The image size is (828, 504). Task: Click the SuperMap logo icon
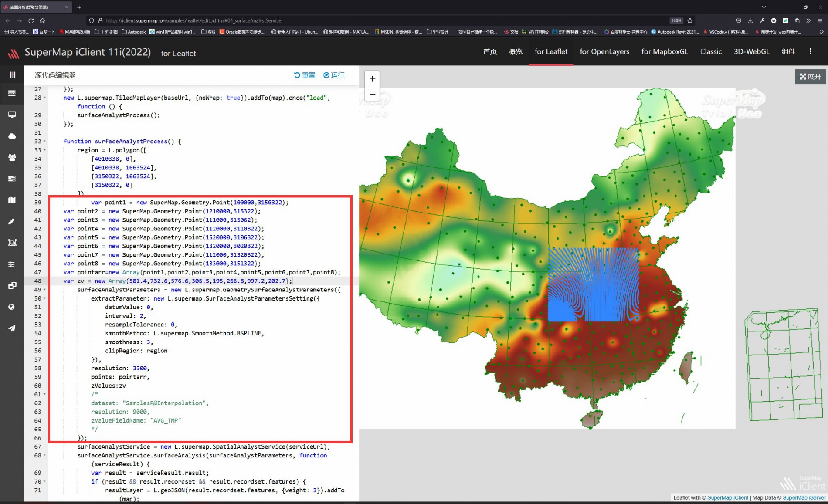[14, 53]
